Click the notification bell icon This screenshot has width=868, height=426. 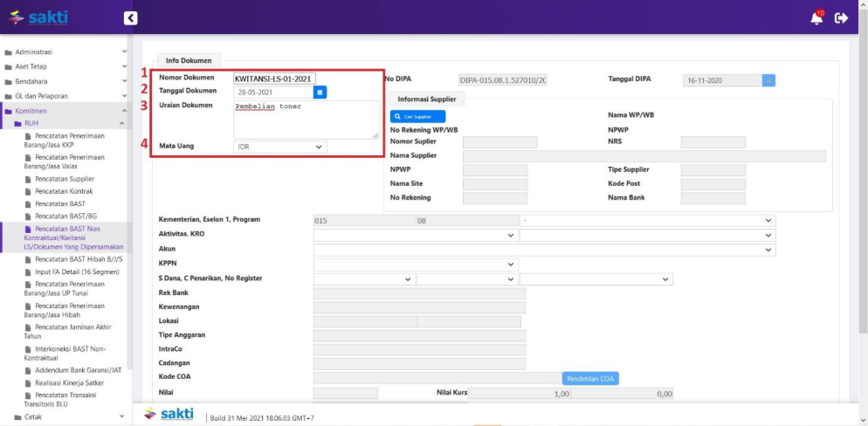(816, 18)
